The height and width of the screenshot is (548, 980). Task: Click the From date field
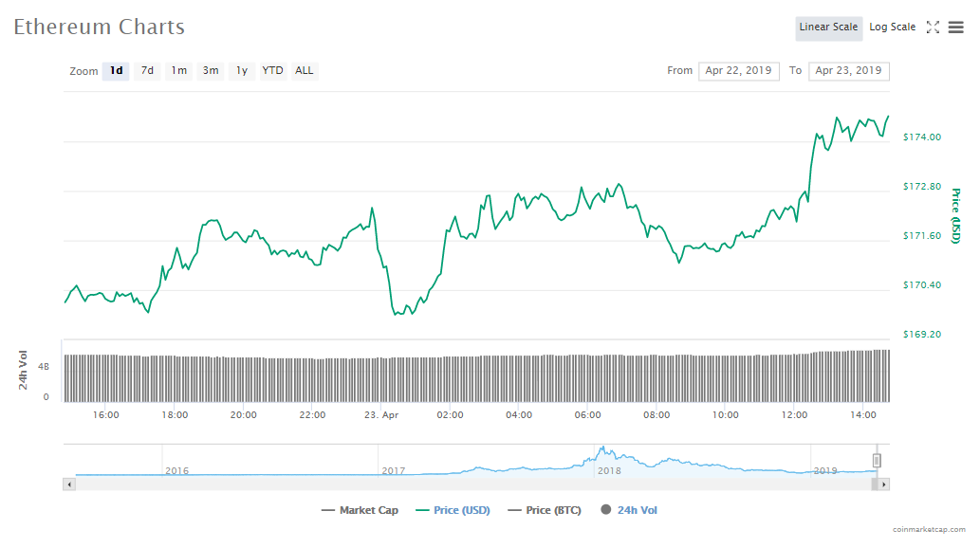tap(738, 71)
